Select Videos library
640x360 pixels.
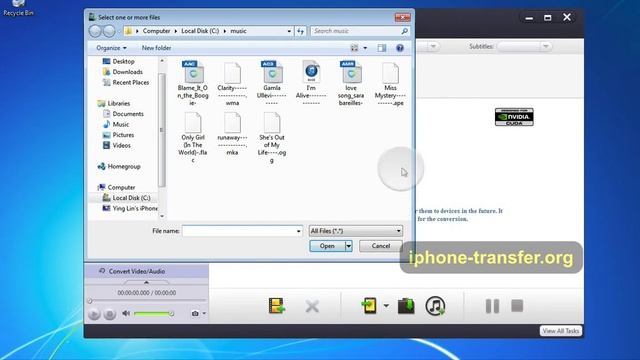coord(121,145)
